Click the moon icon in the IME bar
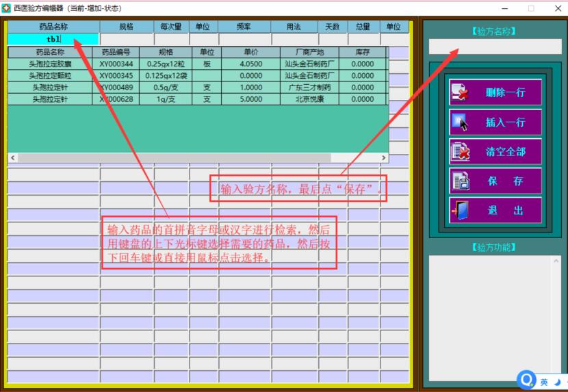The height and width of the screenshot is (392, 568). point(558,382)
